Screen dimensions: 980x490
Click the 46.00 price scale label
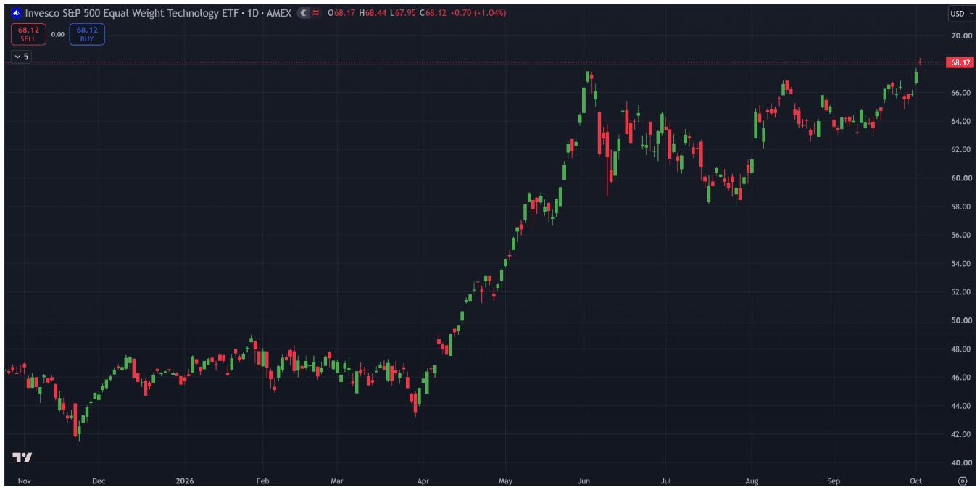(961, 378)
